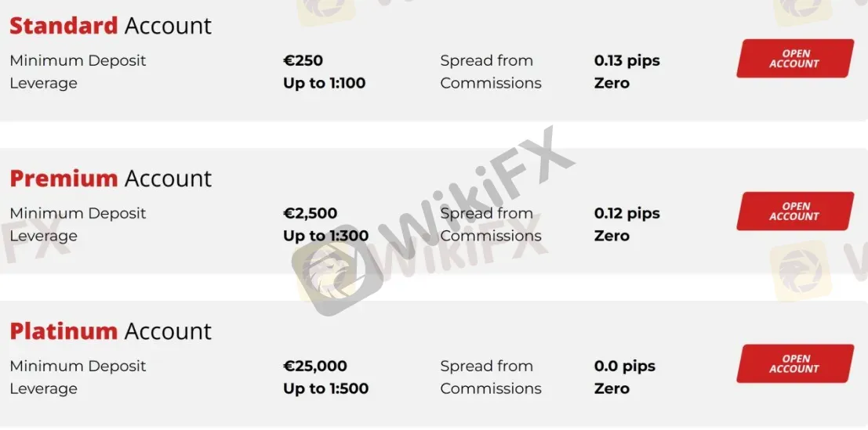Open a Premium Account with red button
This screenshot has height=430, width=868.
pos(795,211)
